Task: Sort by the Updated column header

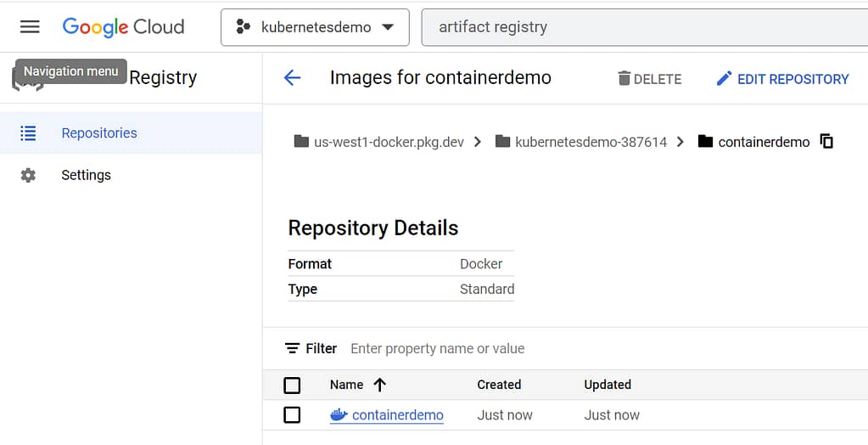Action: coord(608,385)
